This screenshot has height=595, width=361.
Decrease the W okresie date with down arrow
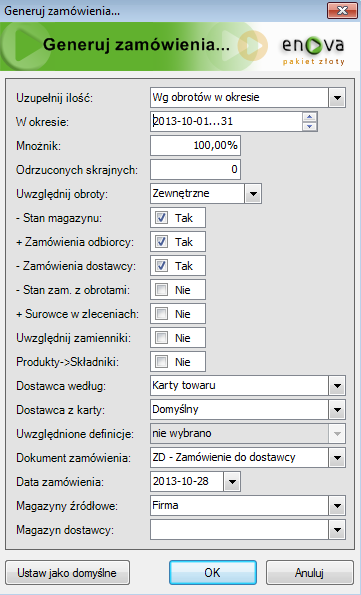[310, 126]
